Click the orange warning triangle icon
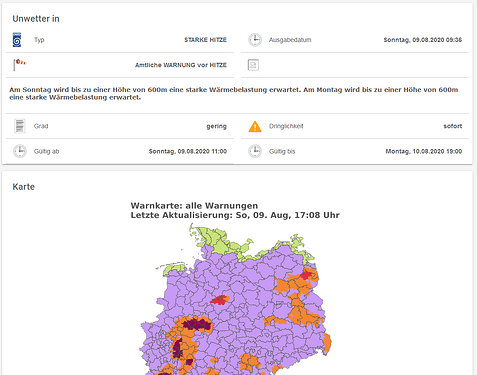Viewport: 477px width, 375px height. (x=255, y=126)
